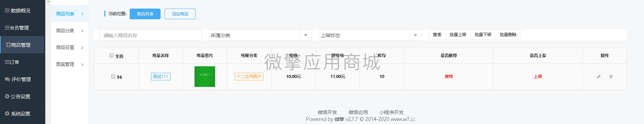644x124 pixels.
Task: Click the 订单 list icon
Action: (7, 62)
